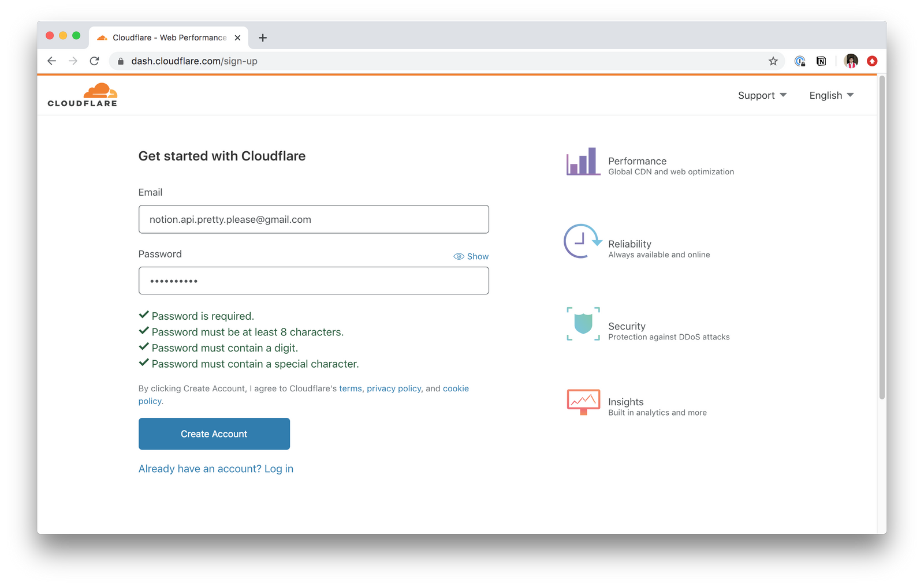Click the Create Account button
Viewport: 924px width, 587px height.
tap(214, 434)
